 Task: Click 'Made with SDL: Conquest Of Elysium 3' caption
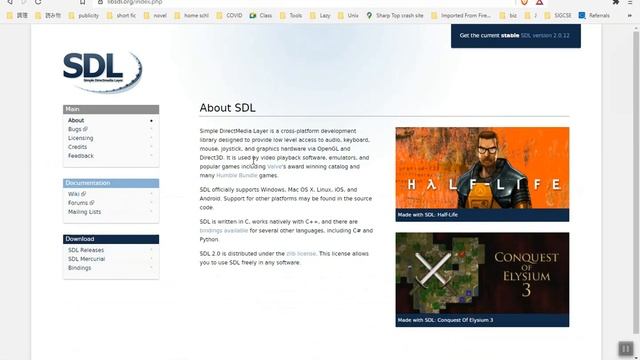point(445,320)
